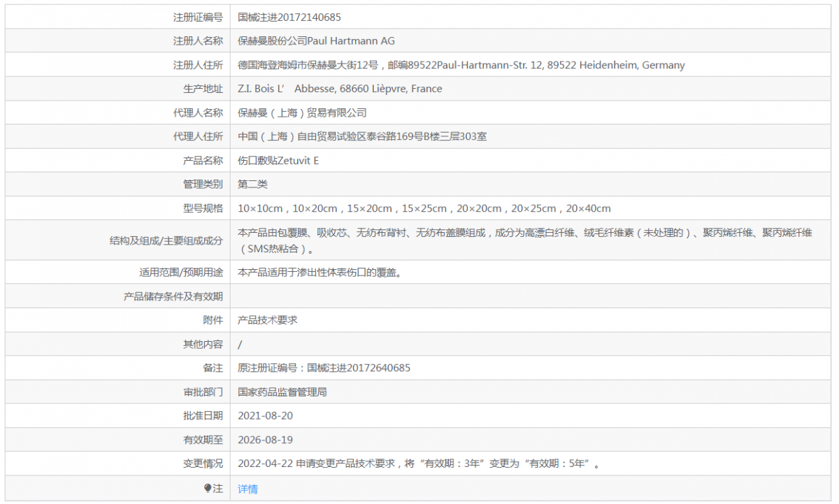Select the expiry date 2026-08-19
This screenshot has width=839, height=504.
265,440
